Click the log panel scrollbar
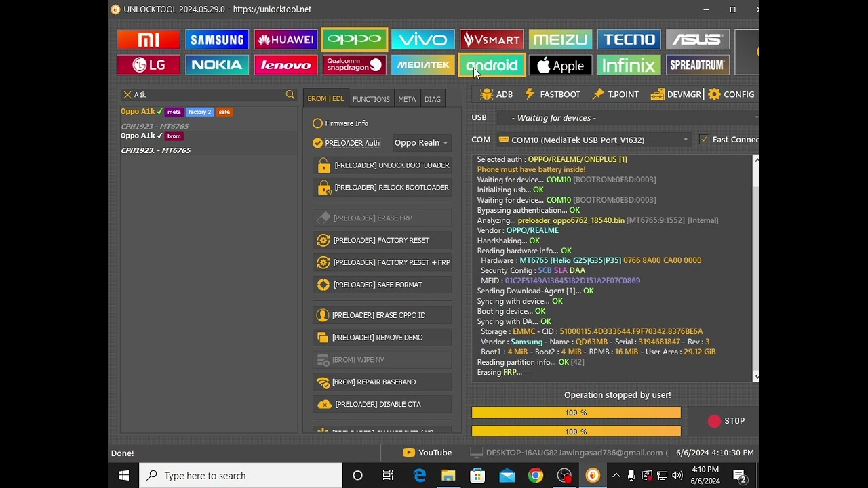868x488 pixels. point(756,268)
